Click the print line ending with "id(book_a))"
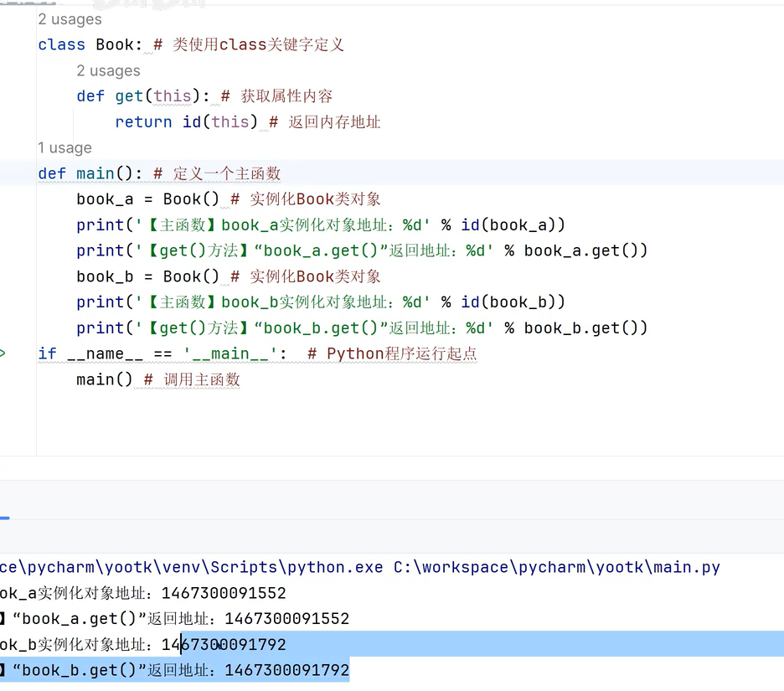 321,225
